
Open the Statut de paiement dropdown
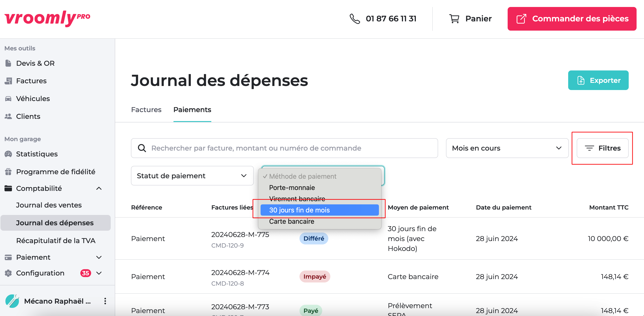192,176
